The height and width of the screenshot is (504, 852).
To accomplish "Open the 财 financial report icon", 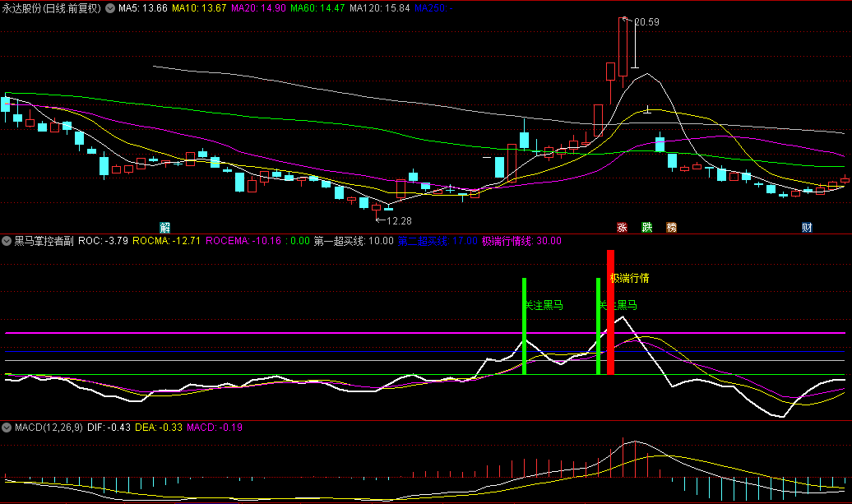I will point(808,227).
